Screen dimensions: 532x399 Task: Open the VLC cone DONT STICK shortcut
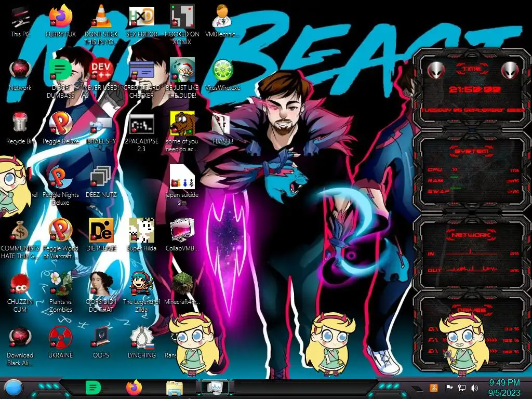[101, 24]
